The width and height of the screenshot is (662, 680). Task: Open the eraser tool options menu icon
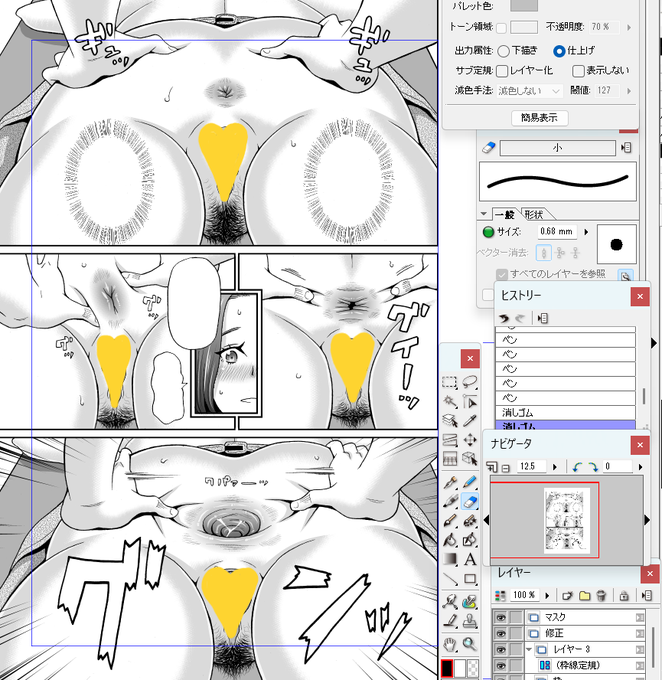click(x=626, y=148)
